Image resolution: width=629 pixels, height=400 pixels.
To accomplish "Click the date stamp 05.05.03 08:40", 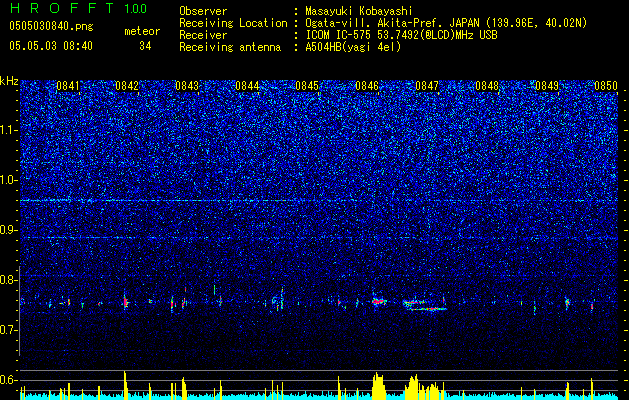I will pos(51,46).
